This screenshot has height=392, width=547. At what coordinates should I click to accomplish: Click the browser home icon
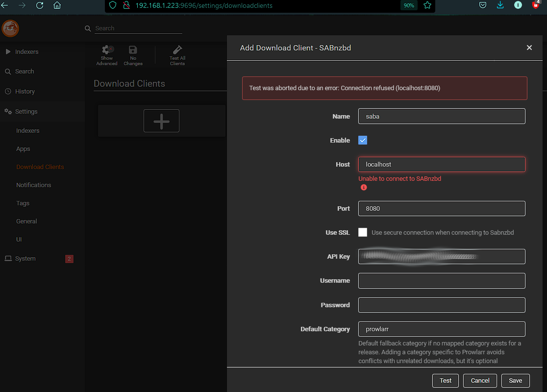click(57, 6)
